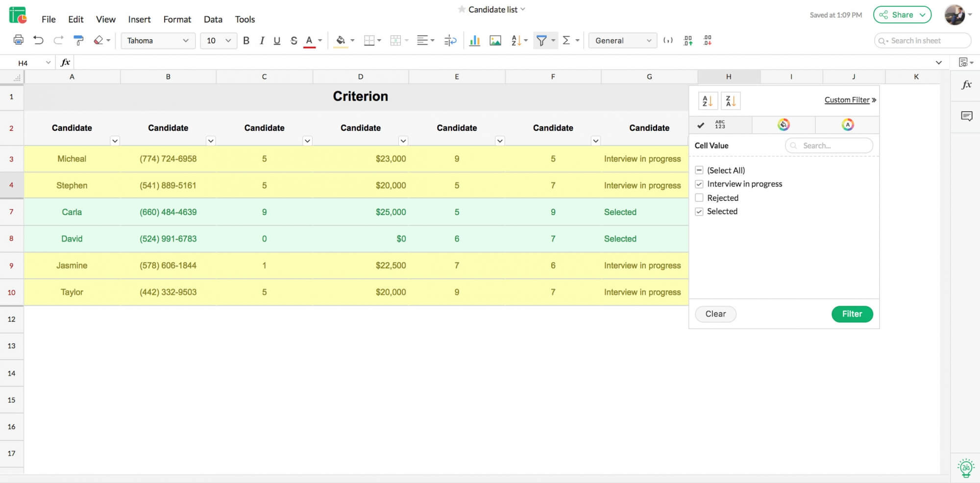Open column E filter dropdown arrow

[x=500, y=141]
